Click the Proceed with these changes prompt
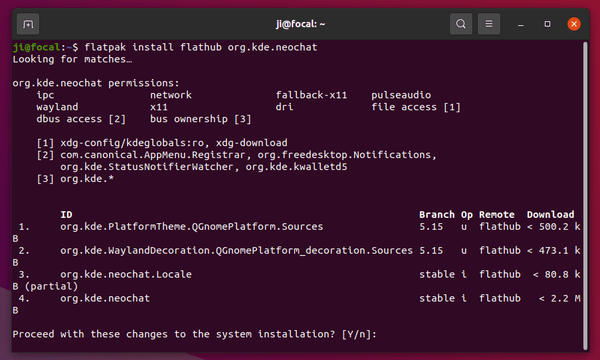 194,334
